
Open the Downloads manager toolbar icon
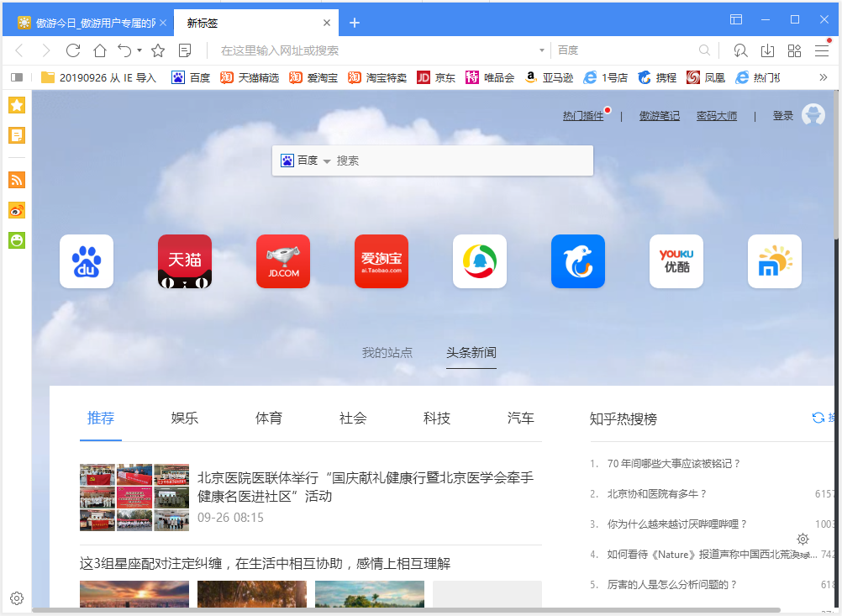767,50
